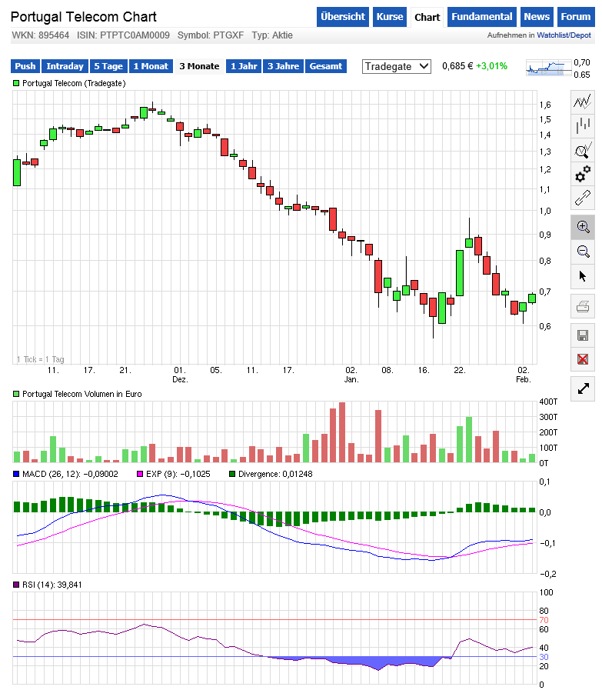The image size is (602, 700).
Task: Click the +3,01% change value
Action: point(491,66)
